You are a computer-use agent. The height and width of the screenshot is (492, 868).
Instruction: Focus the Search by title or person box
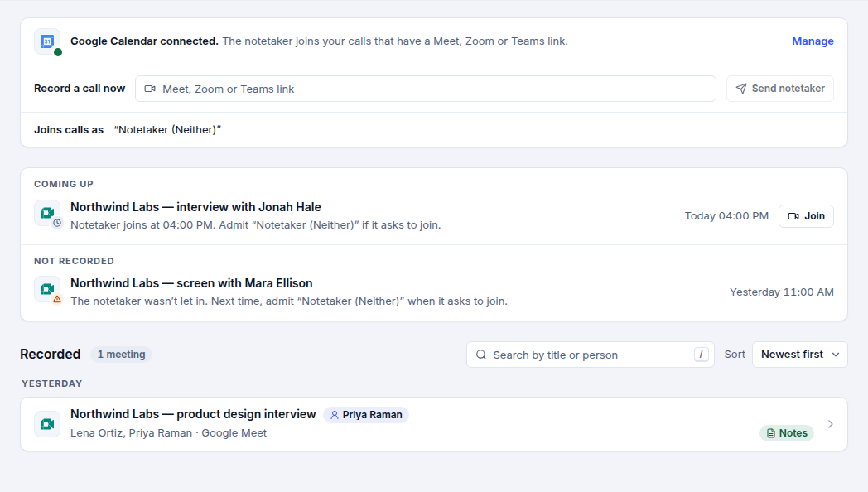pyautogui.click(x=590, y=355)
